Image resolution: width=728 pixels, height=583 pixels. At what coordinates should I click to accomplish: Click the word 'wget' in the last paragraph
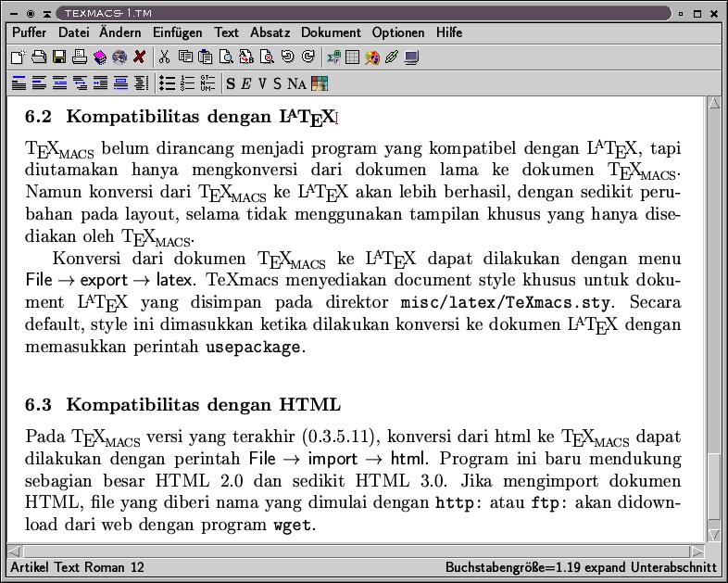[292, 525]
